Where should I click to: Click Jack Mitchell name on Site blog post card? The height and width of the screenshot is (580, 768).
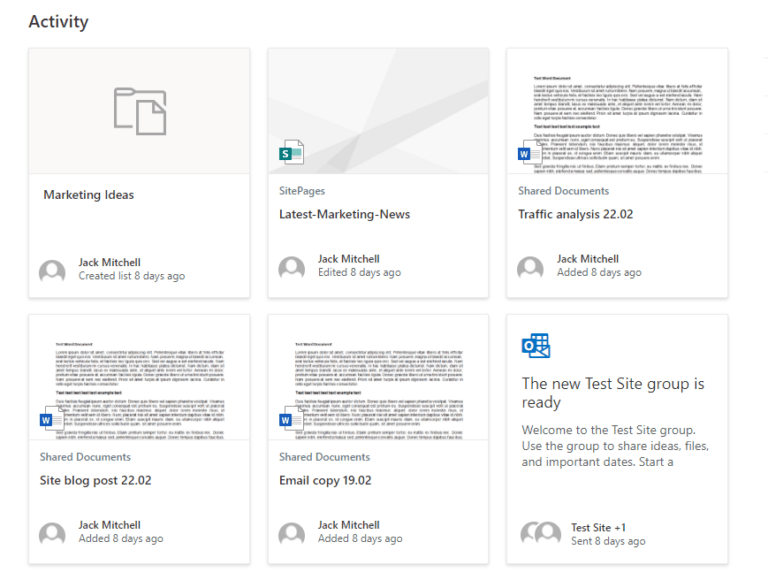coord(109,525)
